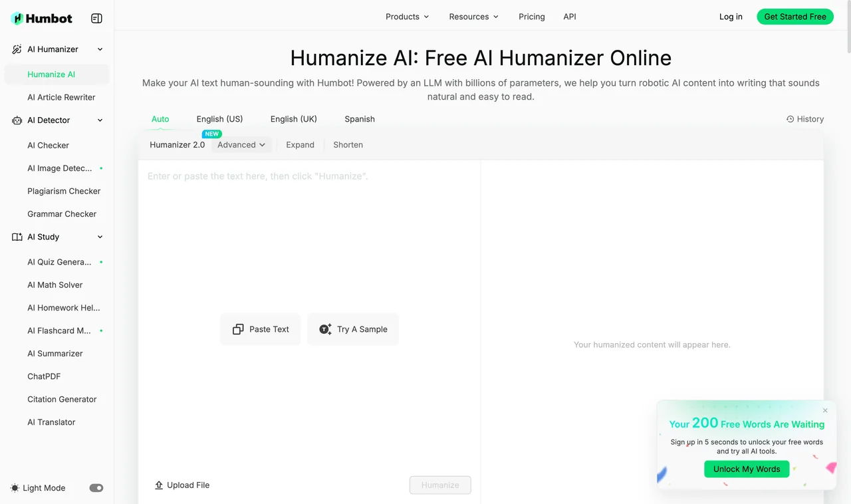This screenshot has width=851, height=504.
Task: Select the Auto language tab
Action: point(160,119)
